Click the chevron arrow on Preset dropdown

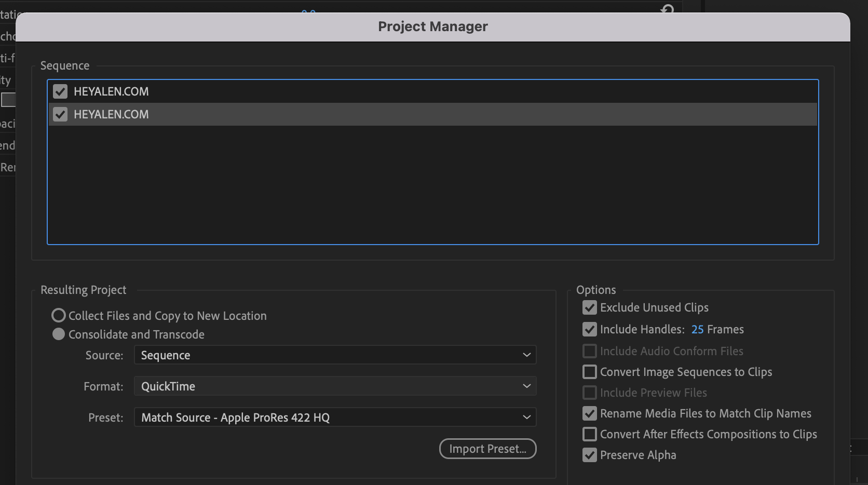pos(526,417)
